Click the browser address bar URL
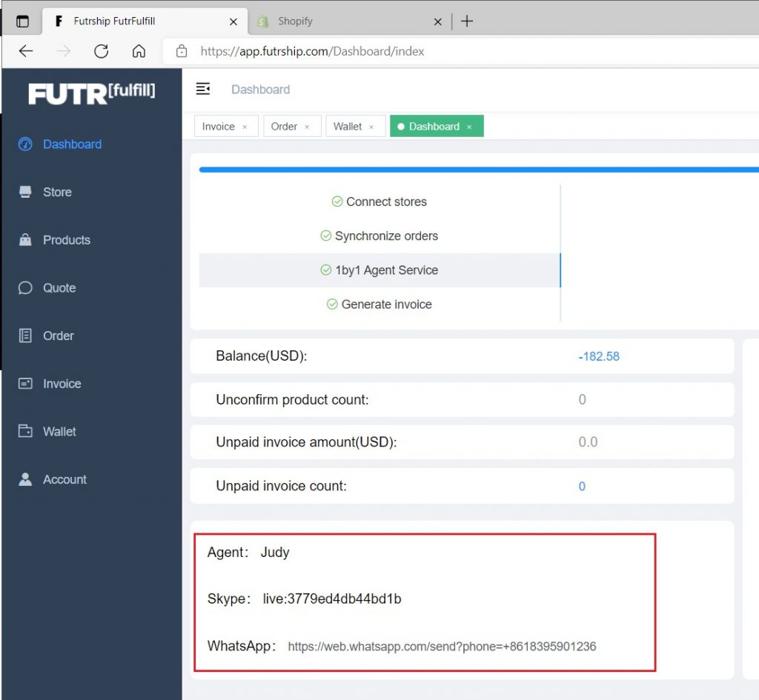Viewport: 759px width, 700px height. click(312, 51)
